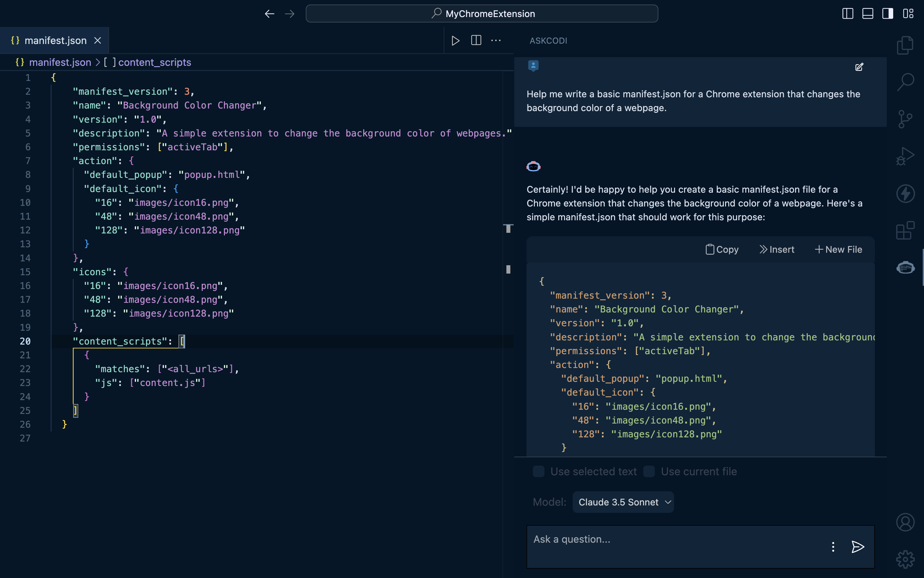Split the editor to the right

pos(476,40)
